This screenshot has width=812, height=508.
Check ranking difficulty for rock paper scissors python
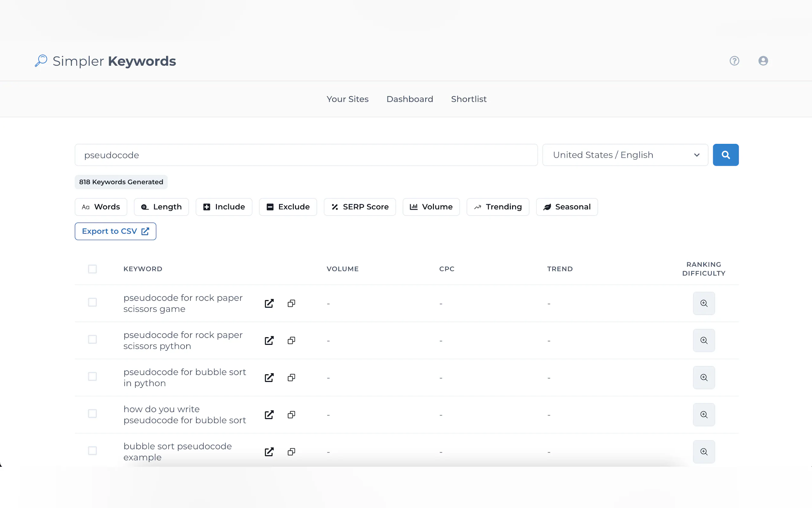coord(704,340)
